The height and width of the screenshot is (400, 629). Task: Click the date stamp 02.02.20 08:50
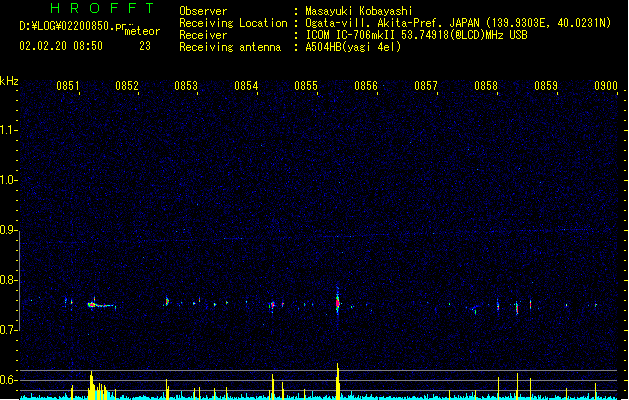point(61,46)
